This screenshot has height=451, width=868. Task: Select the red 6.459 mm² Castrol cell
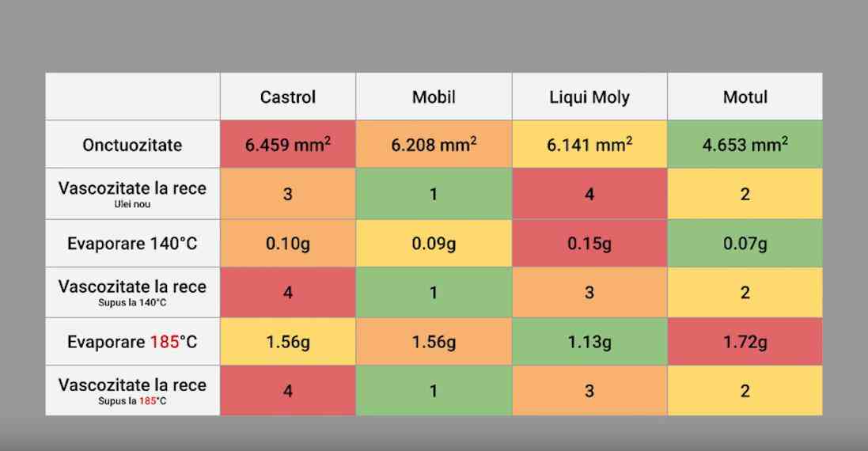[288, 145]
